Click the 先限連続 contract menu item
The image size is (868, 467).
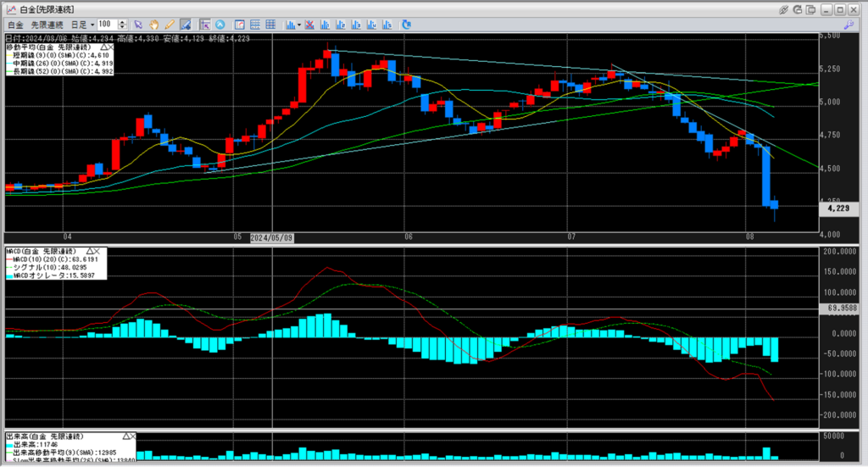coord(48,25)
